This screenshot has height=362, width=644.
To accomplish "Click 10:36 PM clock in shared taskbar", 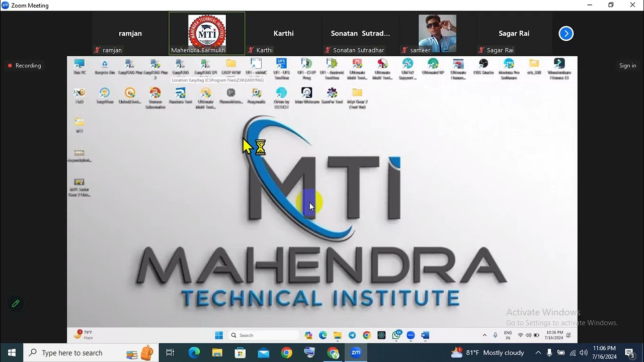I will click(554, 335).
